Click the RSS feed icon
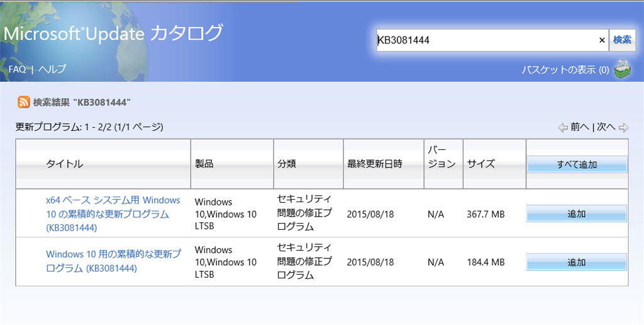The image size is (644, 325). coord(23,102)
